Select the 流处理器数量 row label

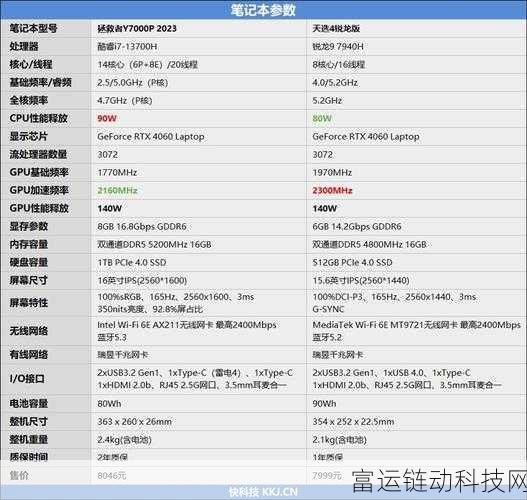pyautogui.click(x=38, y=154)
